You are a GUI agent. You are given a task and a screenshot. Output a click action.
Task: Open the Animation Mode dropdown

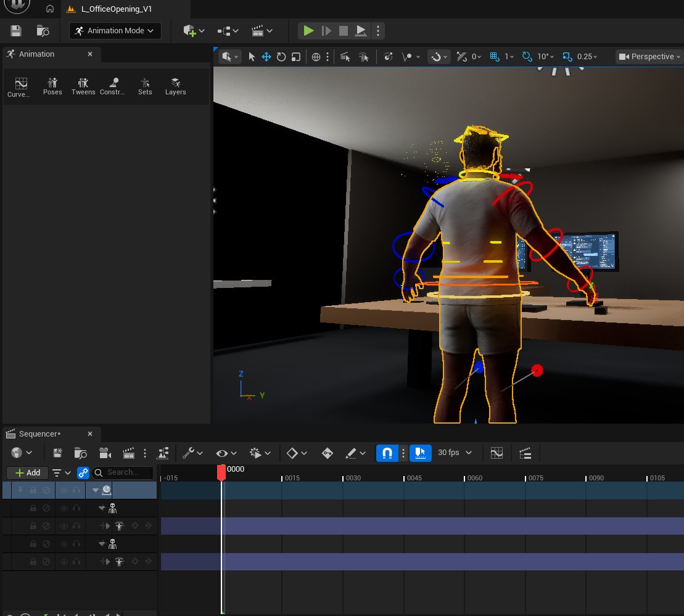(x=115, y=31)
